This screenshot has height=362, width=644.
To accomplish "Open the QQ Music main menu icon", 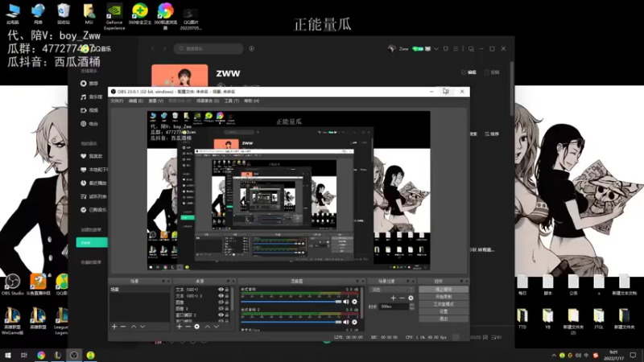I will (456, 49).
